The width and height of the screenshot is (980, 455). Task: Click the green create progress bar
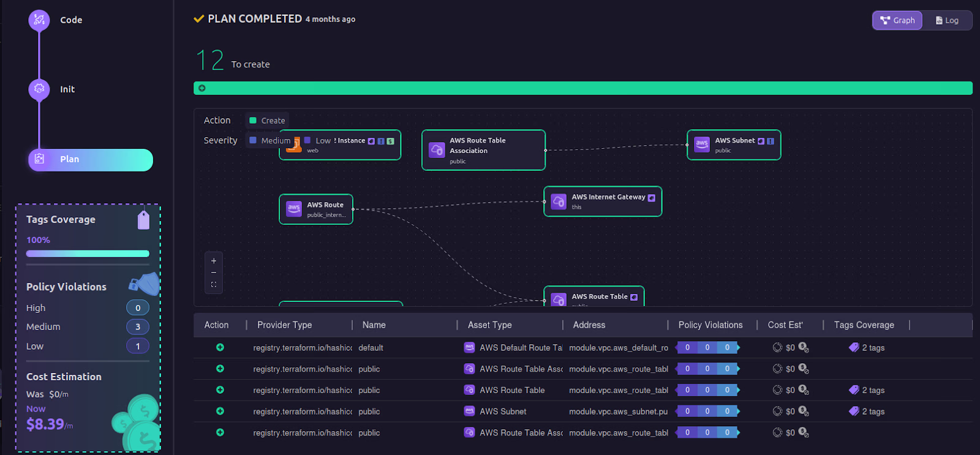click(582, 88)
